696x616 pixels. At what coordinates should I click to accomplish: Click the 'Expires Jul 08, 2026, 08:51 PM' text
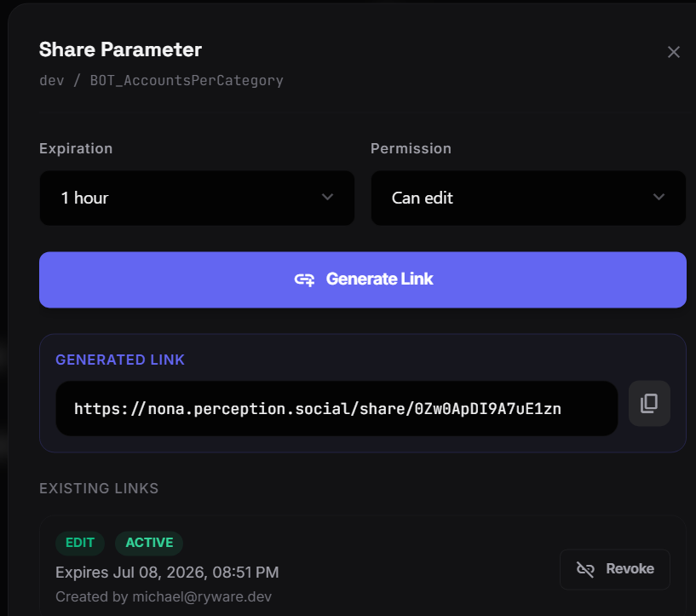167,572
